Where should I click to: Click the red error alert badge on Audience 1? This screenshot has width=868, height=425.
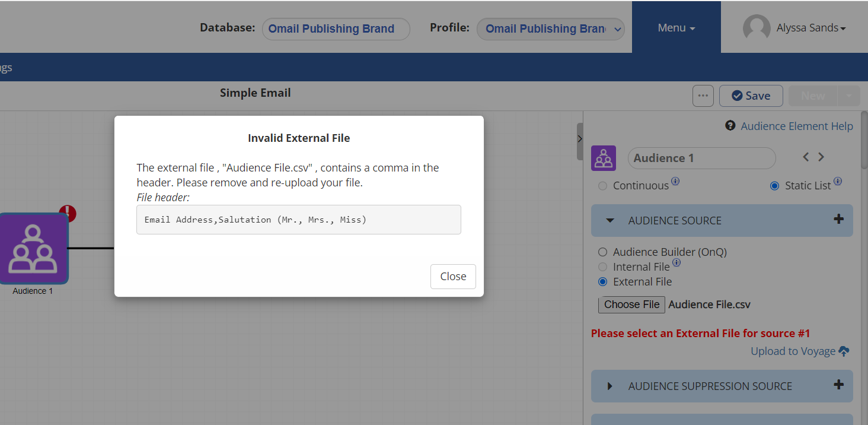pos(68,214)
